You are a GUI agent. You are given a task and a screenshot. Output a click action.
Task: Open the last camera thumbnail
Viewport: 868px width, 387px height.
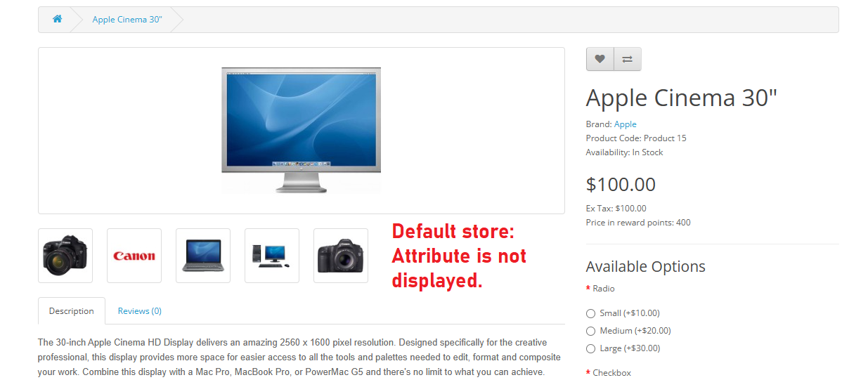341,256
